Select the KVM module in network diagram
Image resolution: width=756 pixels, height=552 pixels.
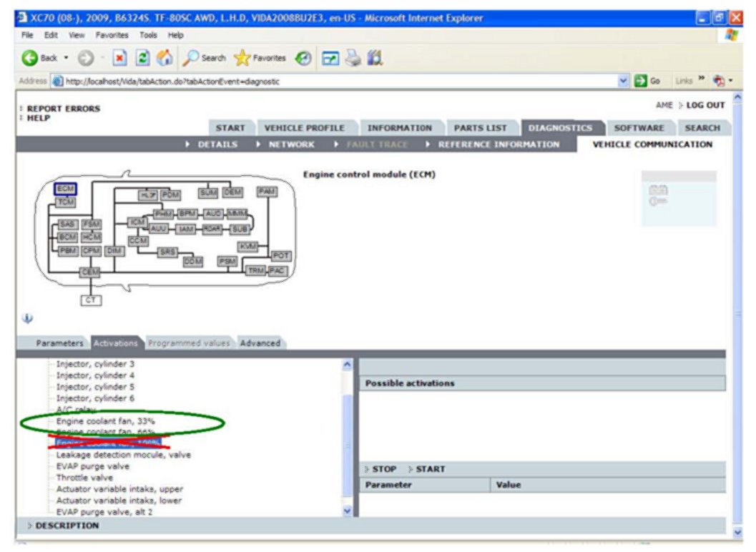point(247,247)
